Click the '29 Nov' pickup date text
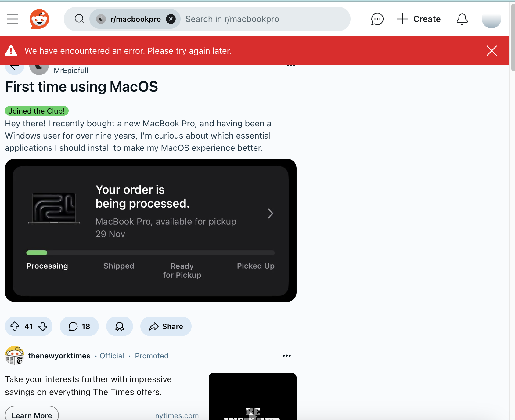Viewport: 515px width, 420px height. tap(110, 234)
